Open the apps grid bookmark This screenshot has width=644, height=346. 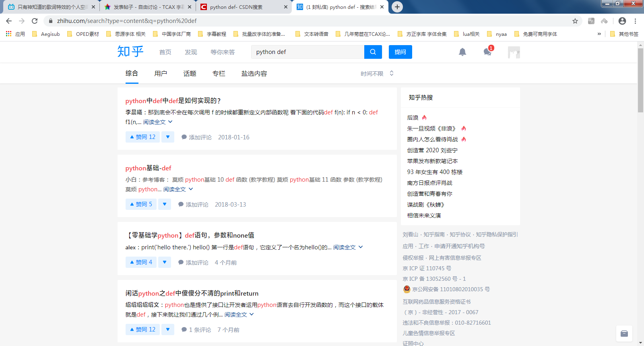[15, 34]
